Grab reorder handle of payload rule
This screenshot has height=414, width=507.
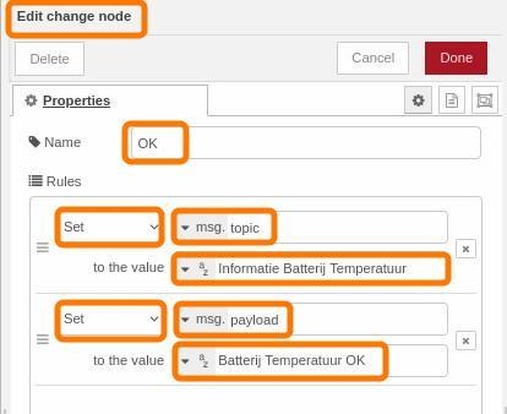coord(43,339)
